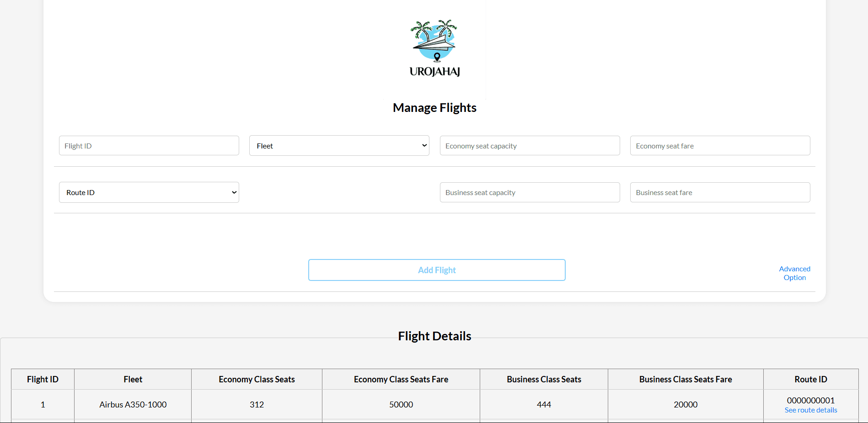The image size is (868, 423).
Task: Select the Business seat capacity field
Action: tap(530, 192)
